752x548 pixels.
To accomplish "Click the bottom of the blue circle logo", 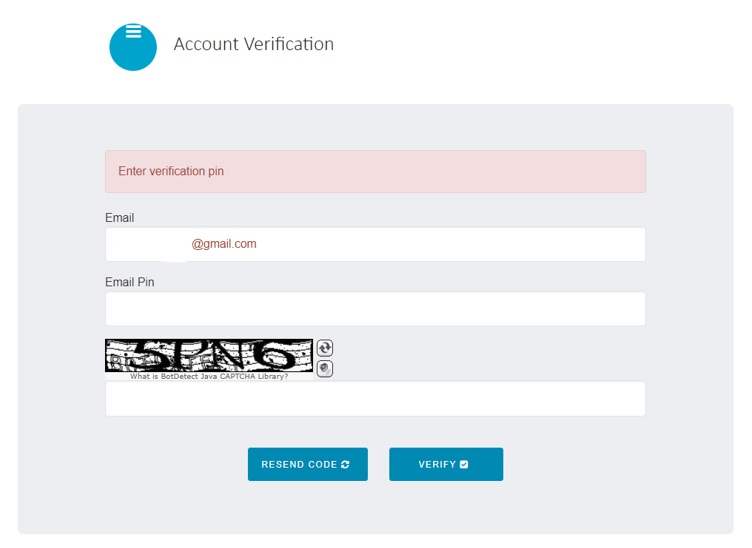I will click(133, 60).
